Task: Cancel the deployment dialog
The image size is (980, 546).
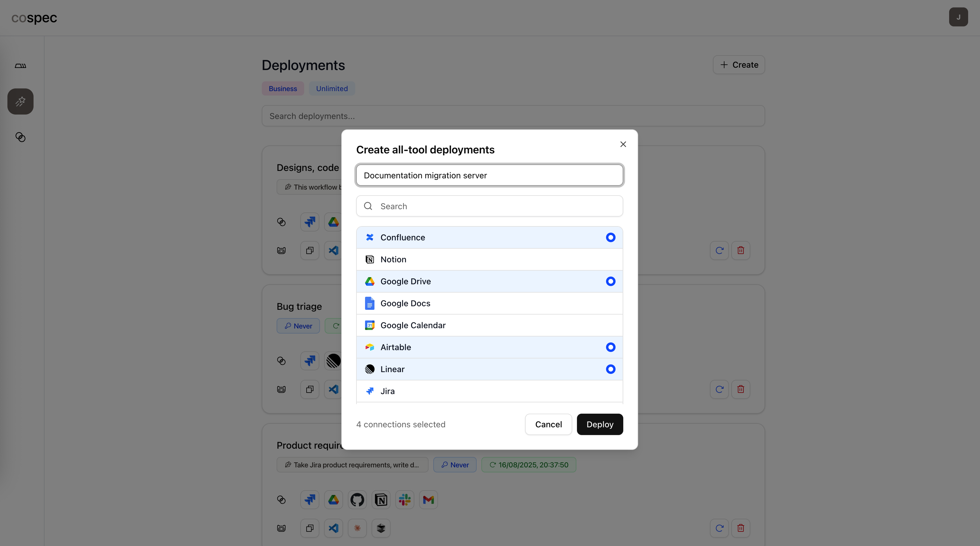Action: click(548, 424)
